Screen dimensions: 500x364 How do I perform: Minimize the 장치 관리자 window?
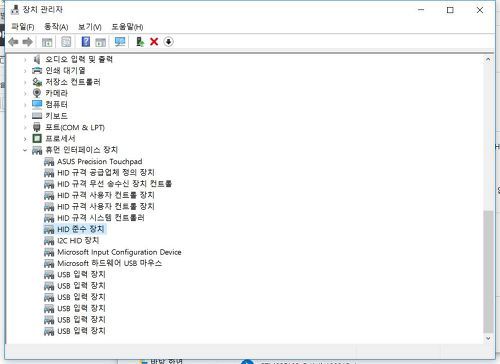[x=421, y=10]
